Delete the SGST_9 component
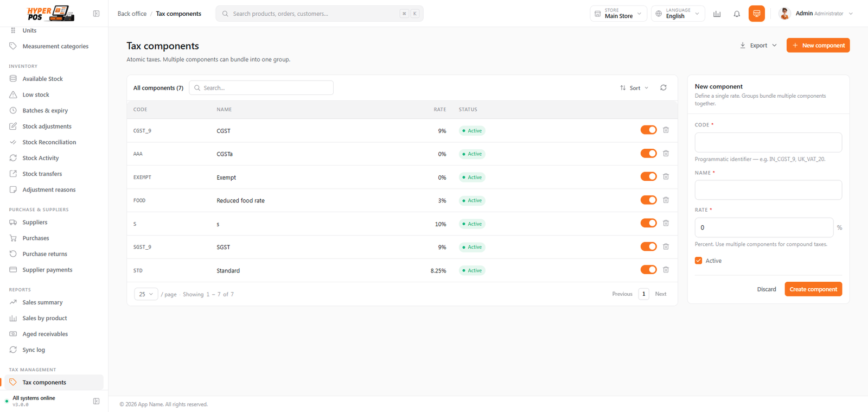868x412 pixels. (x=666, y=247)
